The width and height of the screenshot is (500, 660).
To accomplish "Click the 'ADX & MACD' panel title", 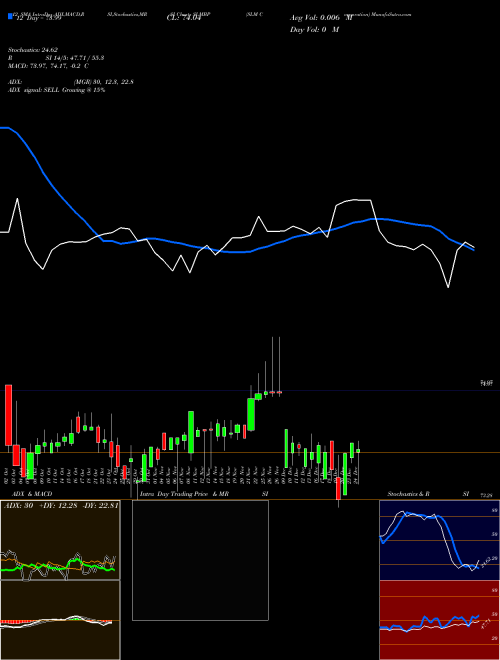I will [32, 494].
